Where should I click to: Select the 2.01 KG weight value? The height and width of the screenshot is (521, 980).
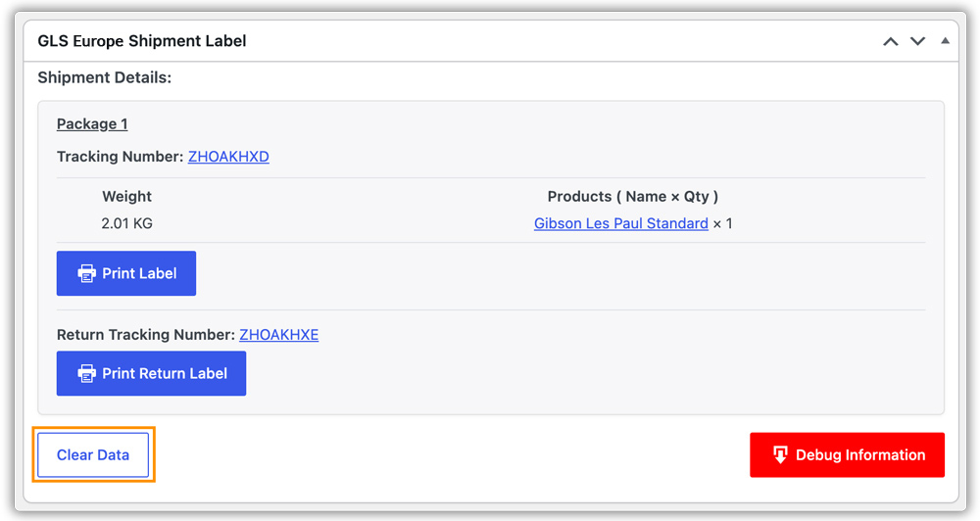pyautogui.click(x=126, y=223)
